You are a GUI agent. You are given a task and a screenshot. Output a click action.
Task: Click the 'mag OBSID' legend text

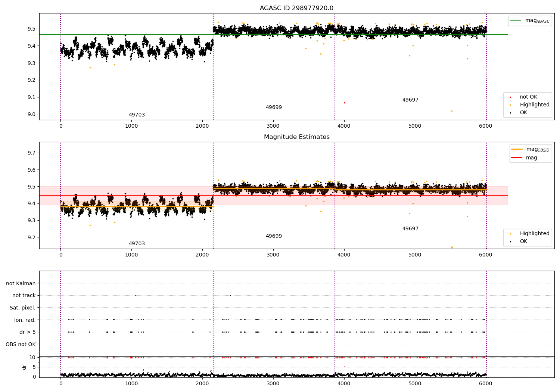[x=538, y=149]
